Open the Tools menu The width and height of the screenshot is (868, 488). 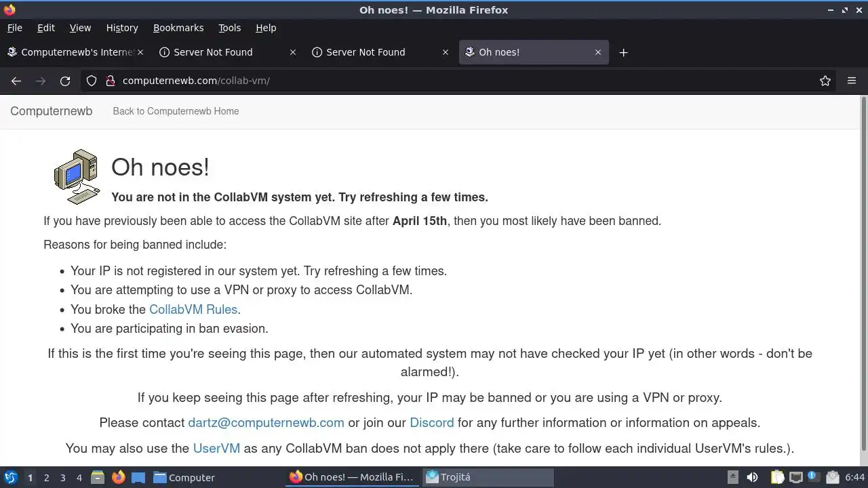coord(229,28)
